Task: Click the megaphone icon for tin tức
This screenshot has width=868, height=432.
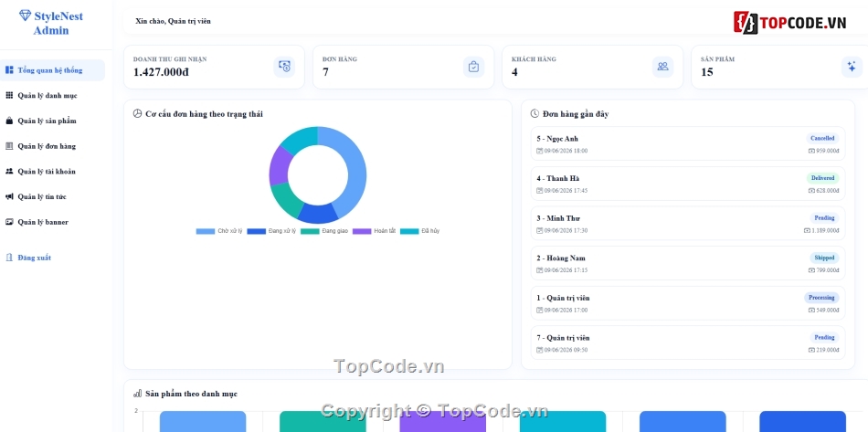Action: pyautogui.click(x=9, y=196)
